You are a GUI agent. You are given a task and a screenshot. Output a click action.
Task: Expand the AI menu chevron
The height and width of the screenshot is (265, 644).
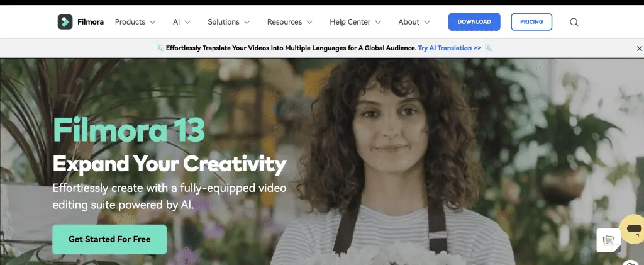[x=187, y=22]
